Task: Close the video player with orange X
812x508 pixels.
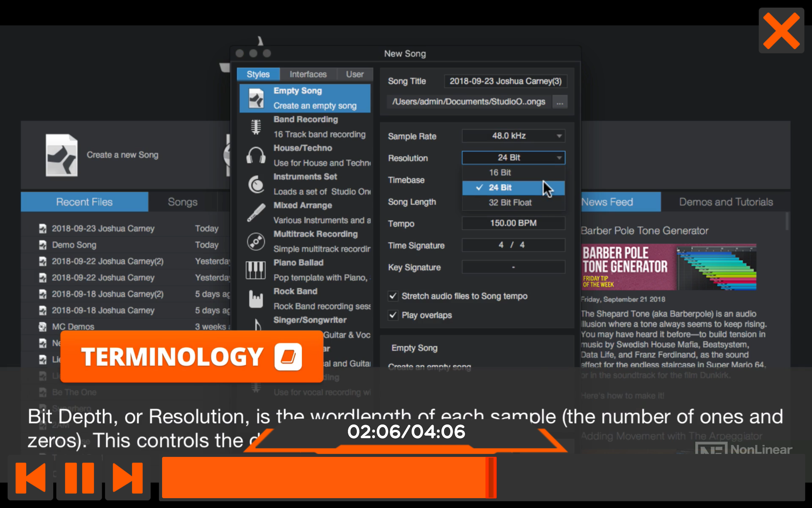Action: tap(781, 30)
